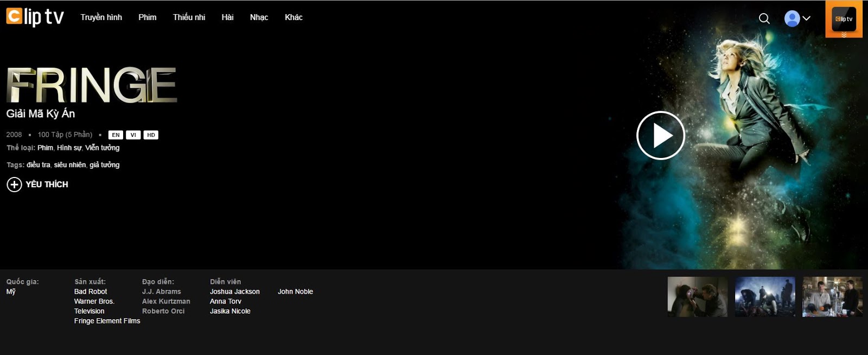Open third thumbnail of lab scene

click(x=832, y=297)
